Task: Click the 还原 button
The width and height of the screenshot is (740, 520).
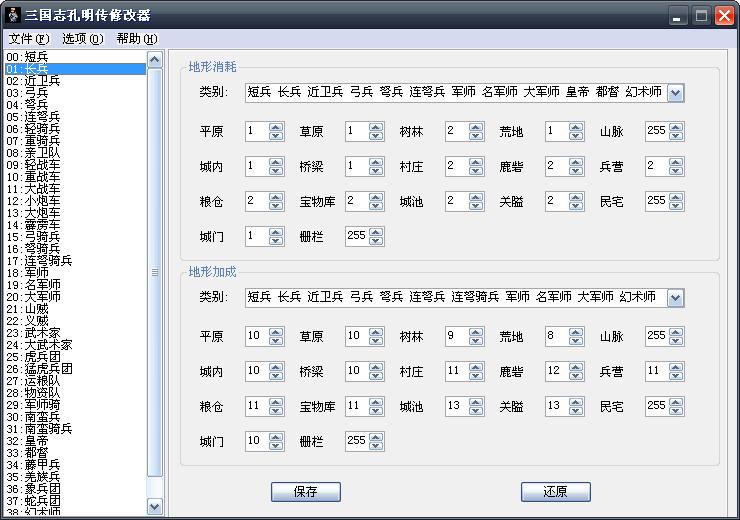Action: click(555, 492)
